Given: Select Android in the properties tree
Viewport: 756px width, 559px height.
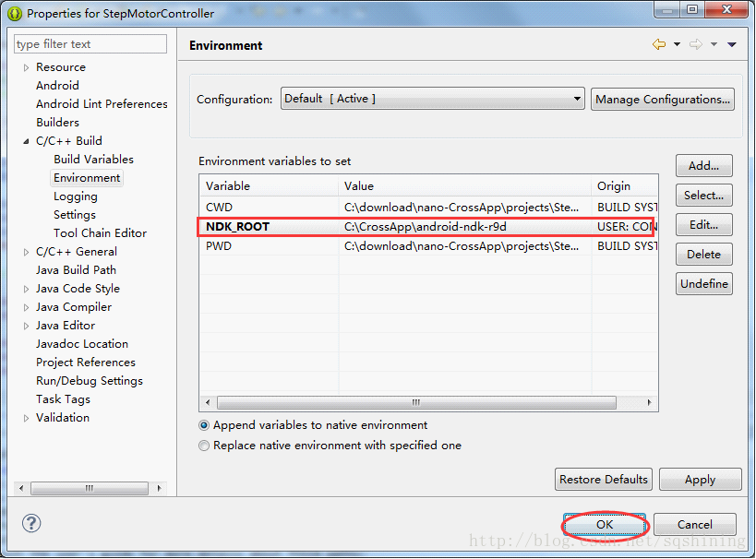Looking at the screenshot, I should [x=57, y=85].
